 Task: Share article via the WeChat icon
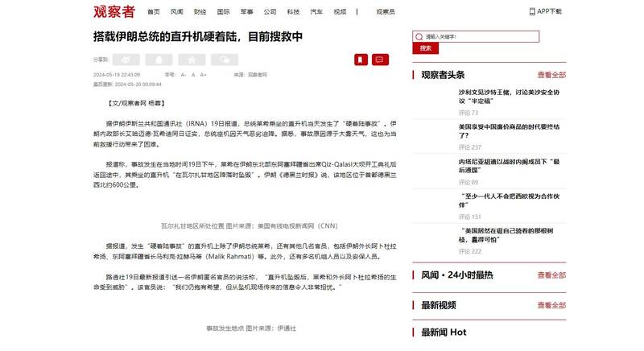pos(223,60)
